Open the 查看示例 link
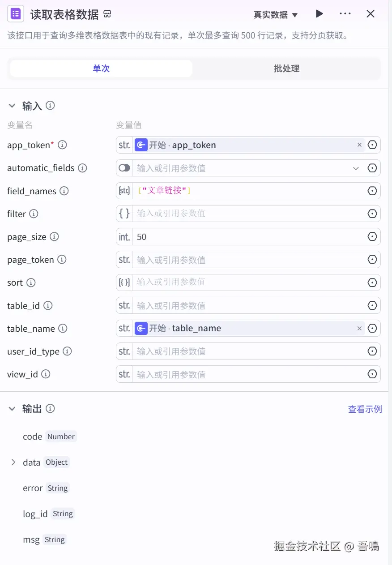The image size is (392, 565). click(365, 409)
